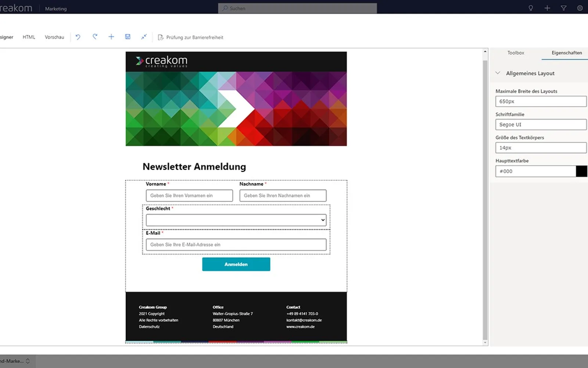Click the plus icon in the top bar
The height and width of the screenshot is (368, 588).
[547, 8]
